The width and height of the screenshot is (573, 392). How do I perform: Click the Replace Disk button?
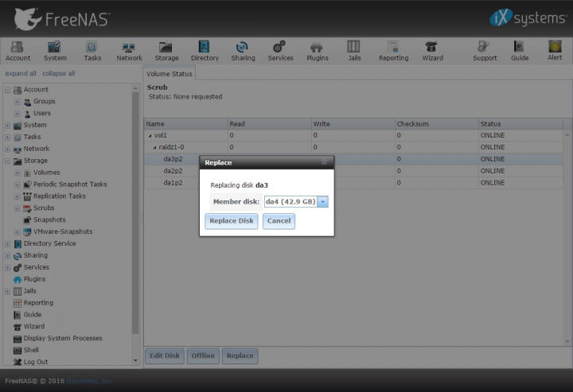pos(232,221)
